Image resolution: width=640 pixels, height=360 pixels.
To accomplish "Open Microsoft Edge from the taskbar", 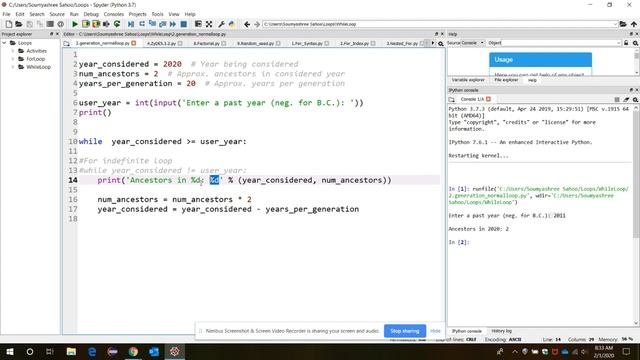I will [92, 351].
